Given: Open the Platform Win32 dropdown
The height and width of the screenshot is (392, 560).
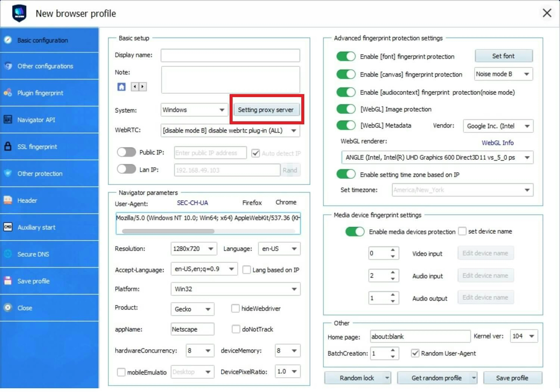Looking at the screenshot, I should click(x=236, y=289).
